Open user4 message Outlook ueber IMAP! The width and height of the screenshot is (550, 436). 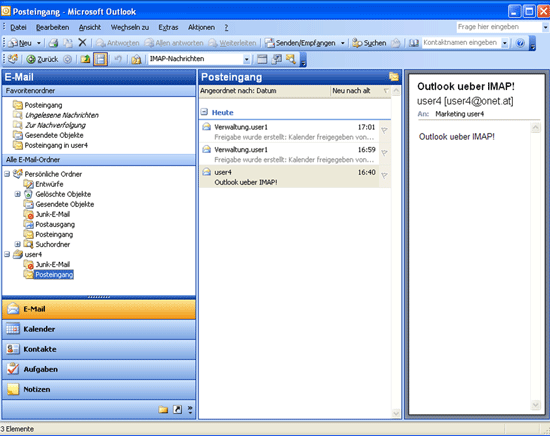290,177
